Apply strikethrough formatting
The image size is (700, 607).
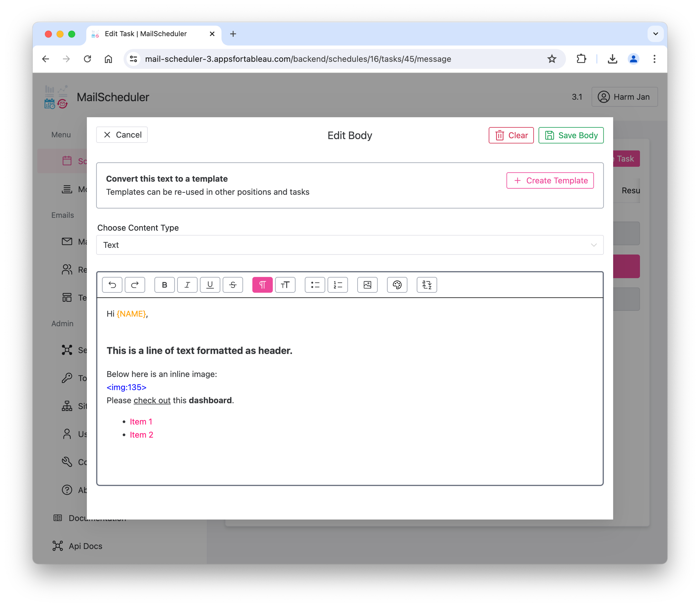[x=233, y=285]
